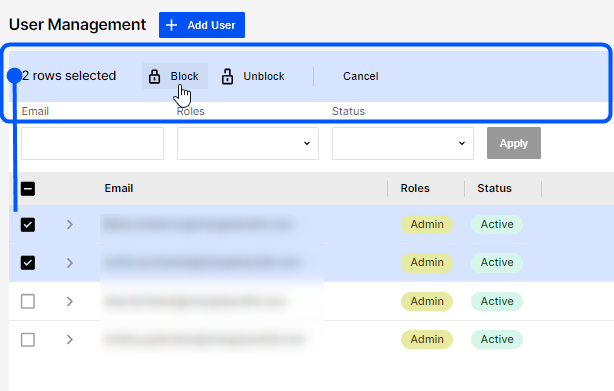Open the Roles filter dropdown

coord(248,143)
